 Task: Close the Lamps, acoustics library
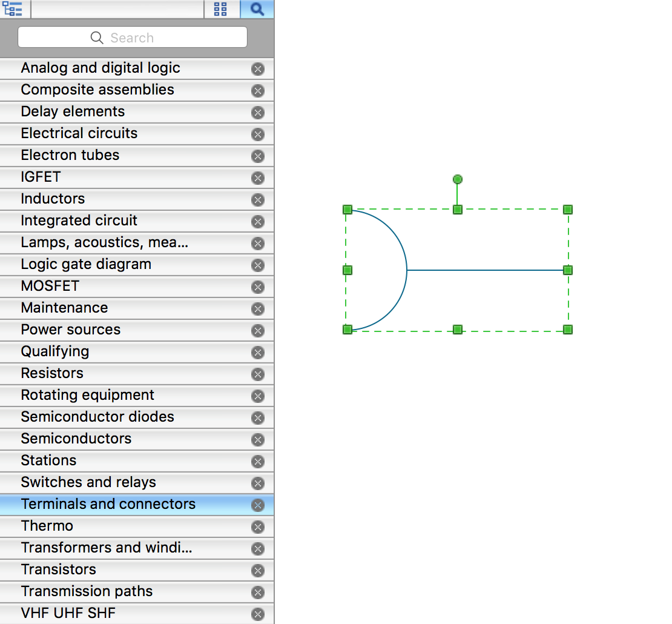tap(257, 244)
